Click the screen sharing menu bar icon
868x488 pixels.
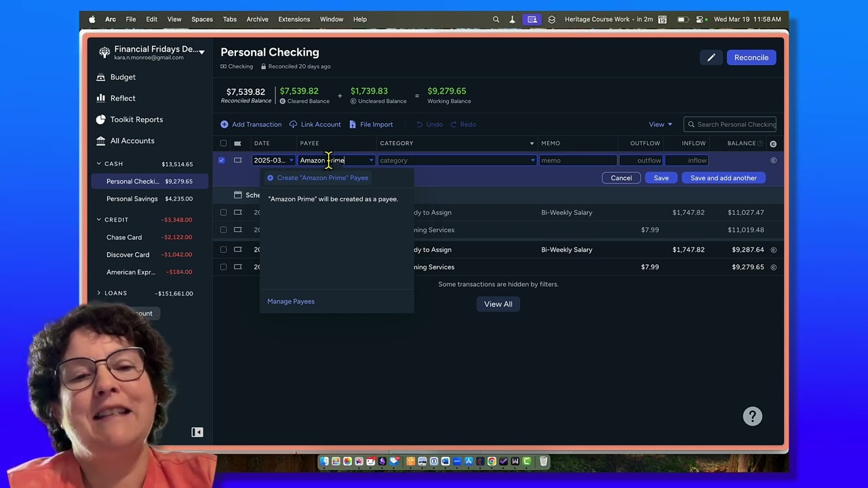click(x=532, y=20)
